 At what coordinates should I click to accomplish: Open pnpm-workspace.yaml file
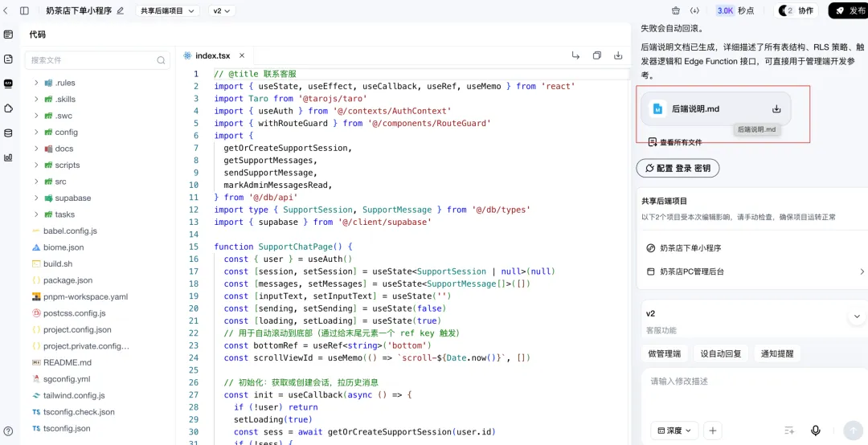click(x=86, y=296)
